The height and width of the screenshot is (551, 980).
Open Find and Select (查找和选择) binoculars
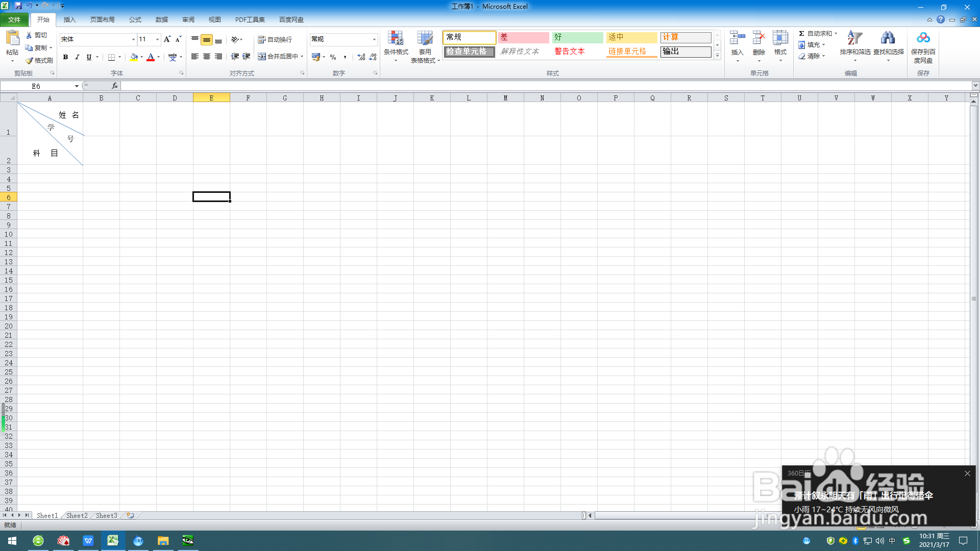click(x=888, y=46)
